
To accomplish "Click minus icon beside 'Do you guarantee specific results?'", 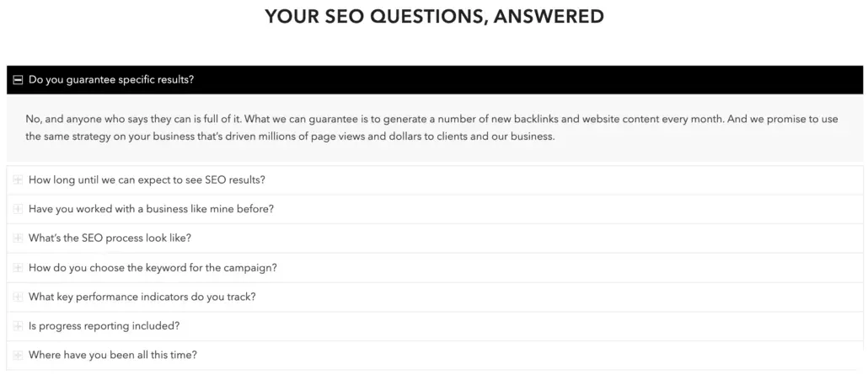I will coord(18,80).
